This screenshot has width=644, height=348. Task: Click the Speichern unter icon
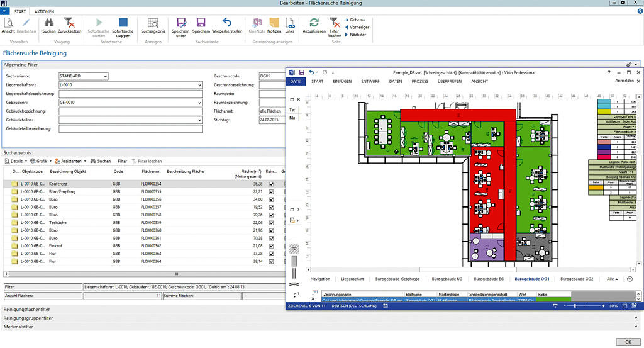coord(180,23)
